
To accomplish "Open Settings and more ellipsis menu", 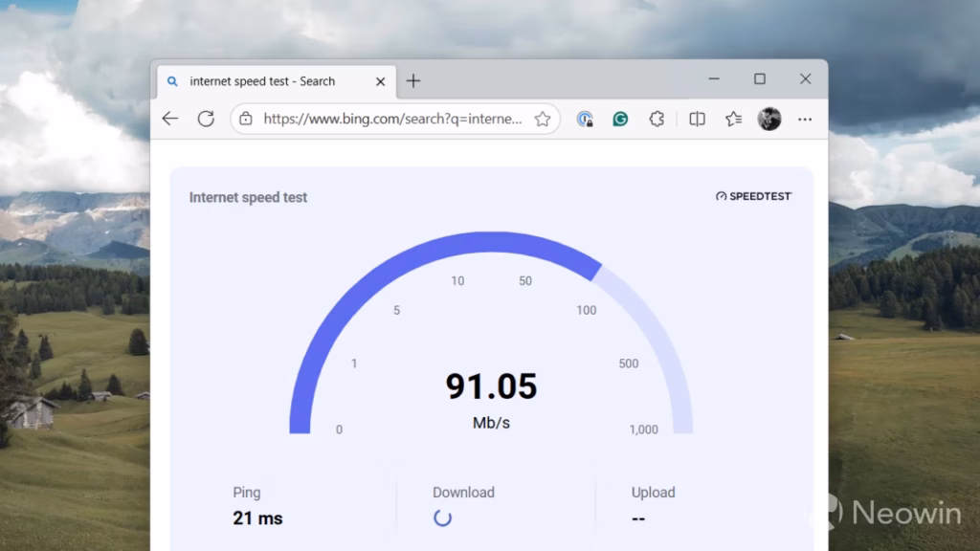I will click(805, 119).
